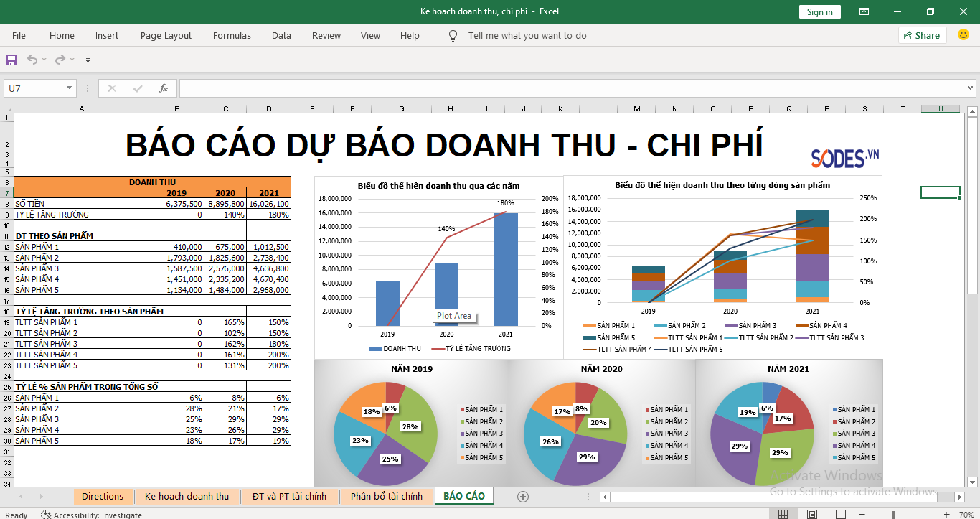
Task: Switch to Page Layout view in the status bar
Action: 811,514
